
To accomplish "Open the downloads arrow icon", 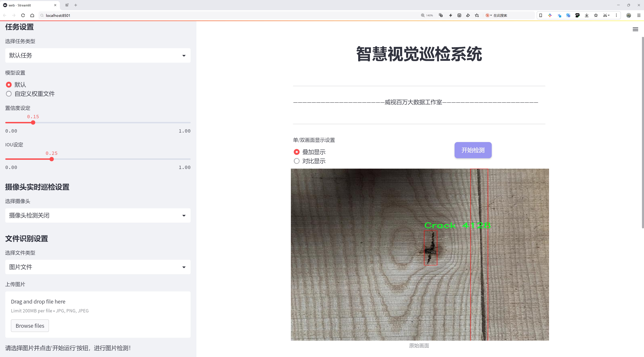I will point(587,15).
